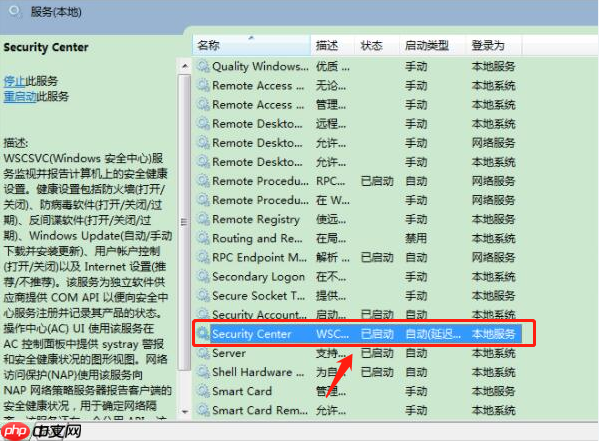This screenshot has height=441, width=599.
Task: Click WSC... description of Security Center
Action: point(332,334)
